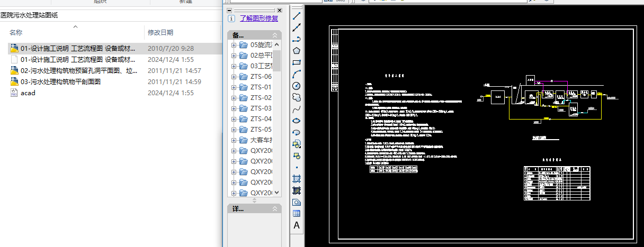Close the drawing recovery panel
The width and height of the screenshot is (644, 247).
[280, 10]
